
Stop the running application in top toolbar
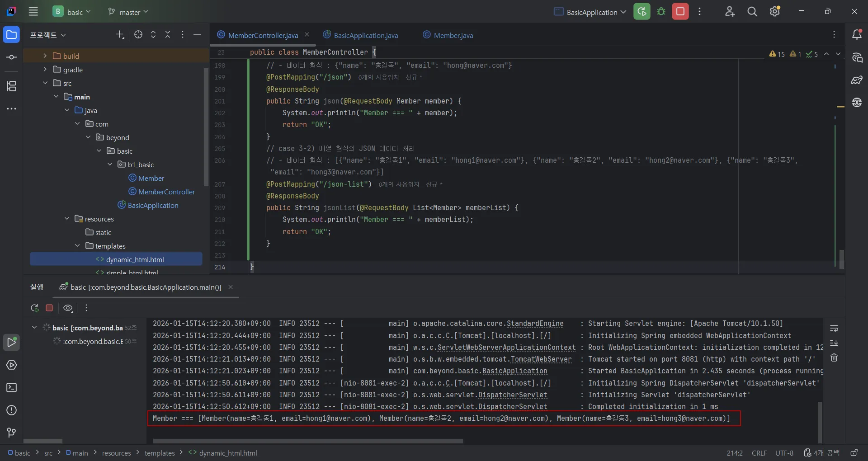(x=680, y=12)
